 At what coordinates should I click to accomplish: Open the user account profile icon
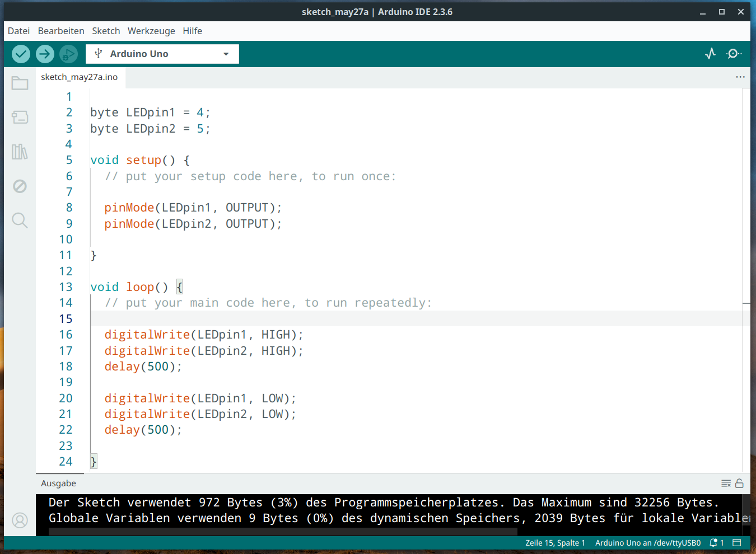click(20, 520)
